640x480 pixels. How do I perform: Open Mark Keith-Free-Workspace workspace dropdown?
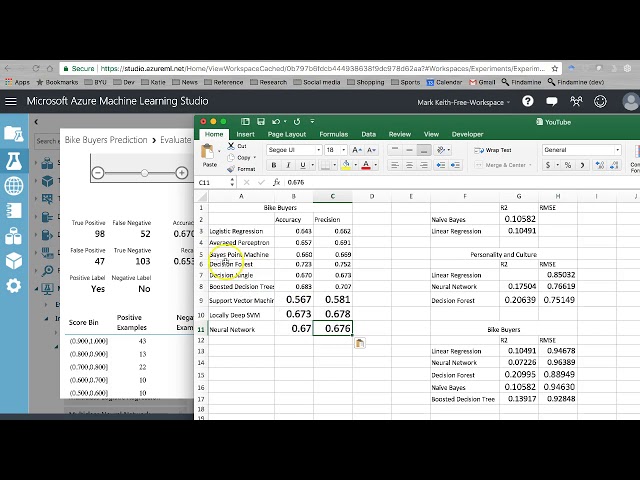tap(464, 102)
